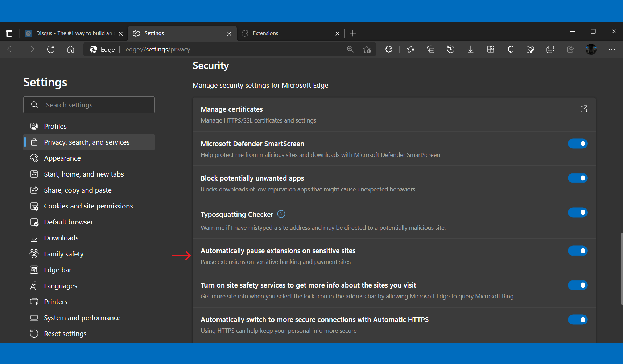Go to the home page
This screenshot has height=364, width=623.
[x=71, y=49]
